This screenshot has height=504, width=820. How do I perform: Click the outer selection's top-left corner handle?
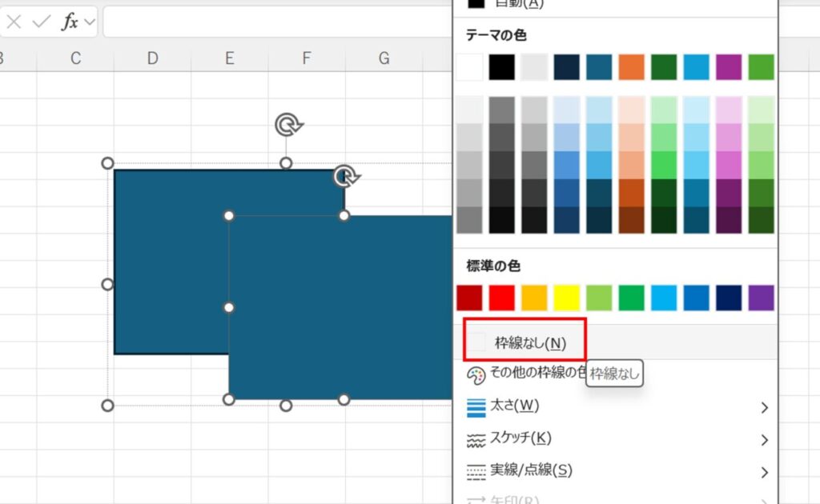click(107, 163)
